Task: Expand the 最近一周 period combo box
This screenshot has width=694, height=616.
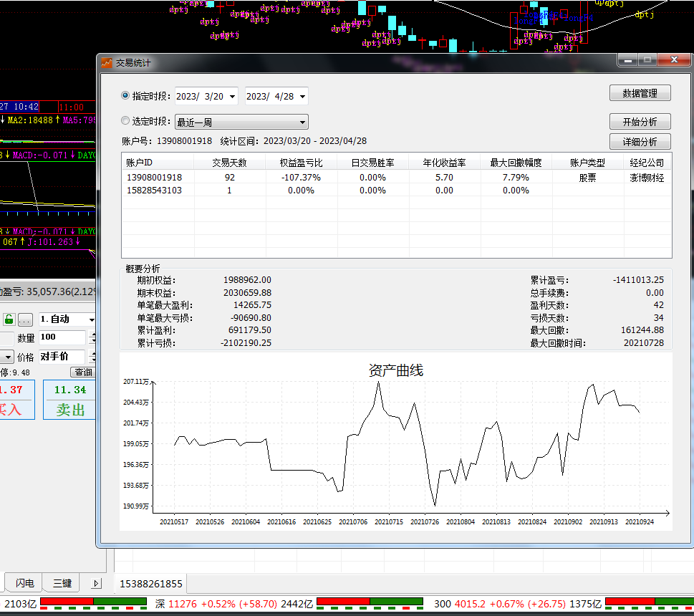Action: coord(302,122)
